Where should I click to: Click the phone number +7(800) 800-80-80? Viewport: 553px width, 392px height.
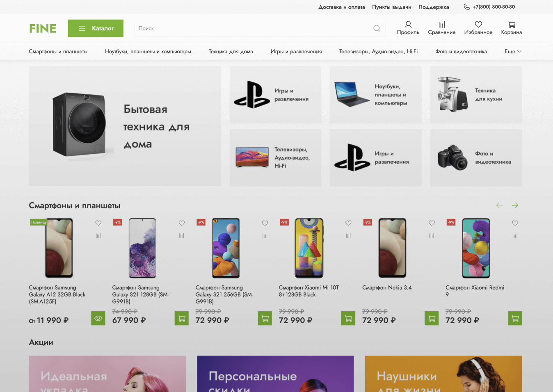pos(494,7)
